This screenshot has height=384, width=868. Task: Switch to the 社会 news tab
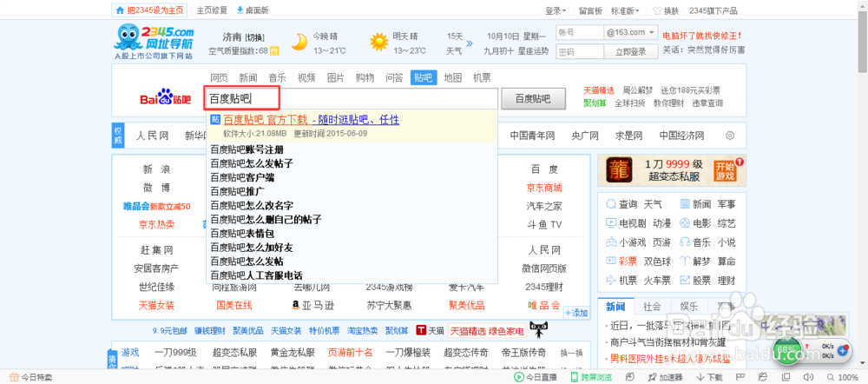pos(652,307)
